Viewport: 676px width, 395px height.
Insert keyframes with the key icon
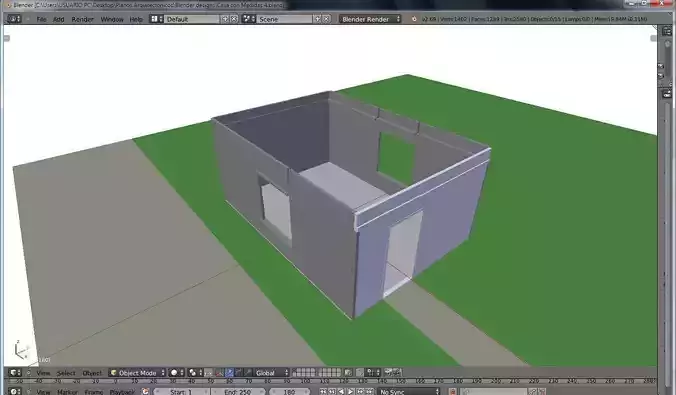click(533, 392)
